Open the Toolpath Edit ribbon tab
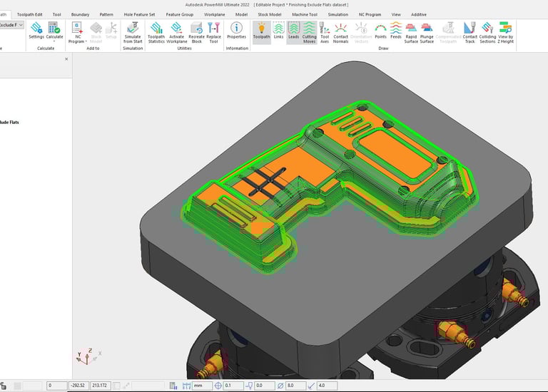Image resolution: width=548 pixels, height=392 pixels. [x=30, y=15]
